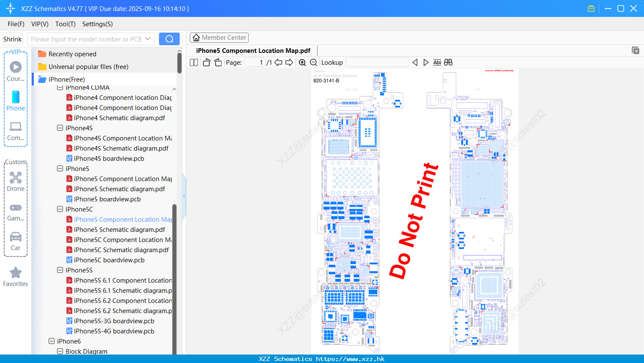
Task: Click the yellow toolbox icon in title bar
Action: click(x=591, y=8)
